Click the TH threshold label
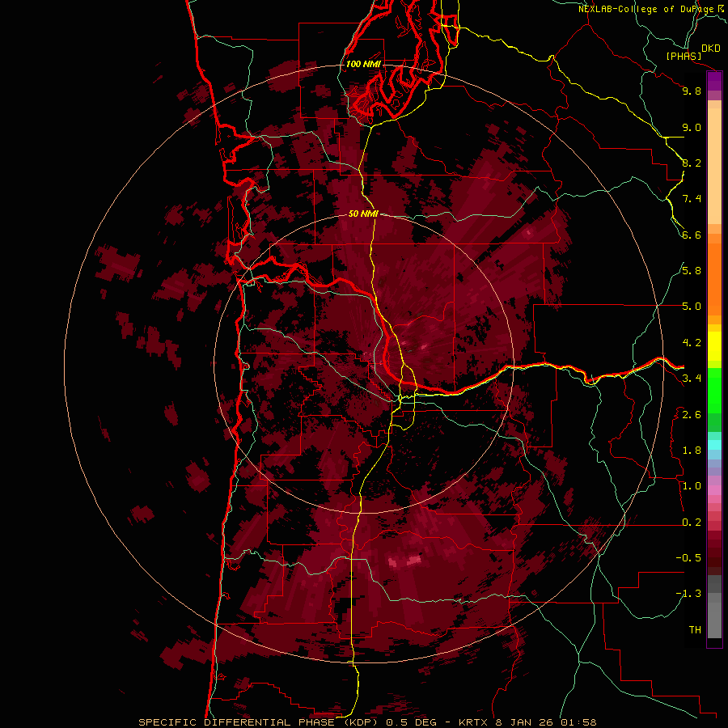This screenshot has width=728, height=728. point(695,630)
